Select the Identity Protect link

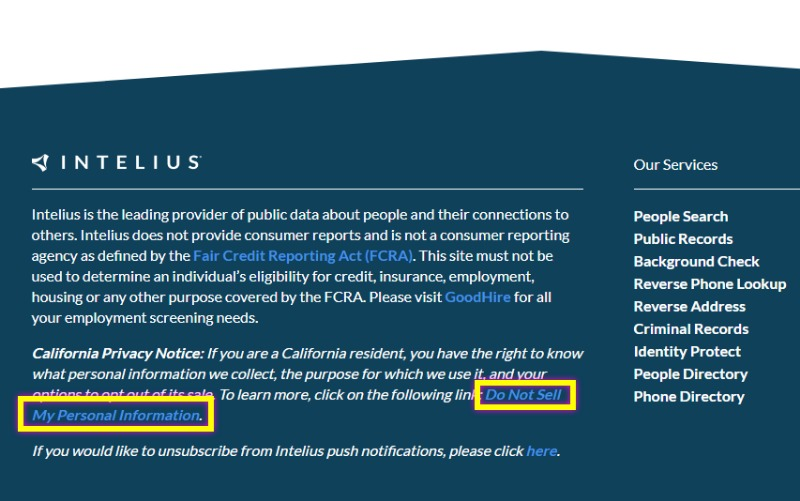tap(687, 352)
